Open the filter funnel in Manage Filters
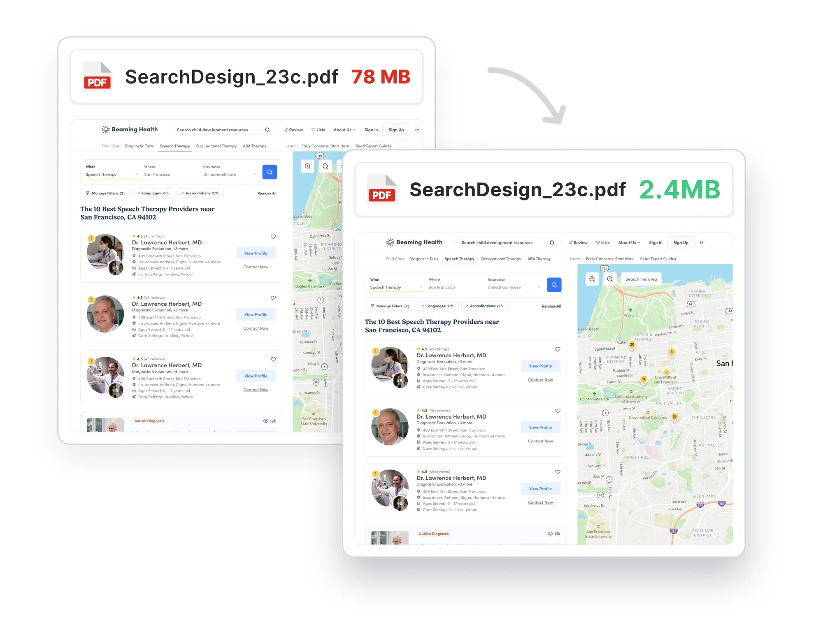 click(x=374, y=306)
